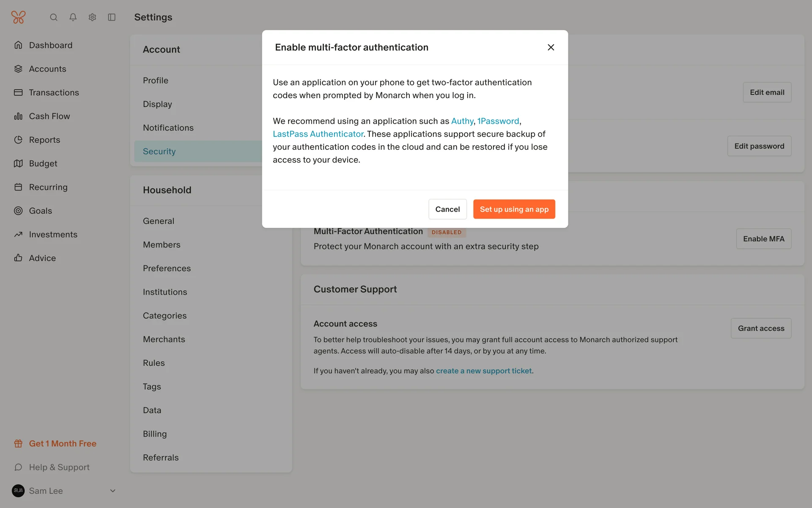
Task: Cancel the MFA setup dialog
Action: [447, 209]
